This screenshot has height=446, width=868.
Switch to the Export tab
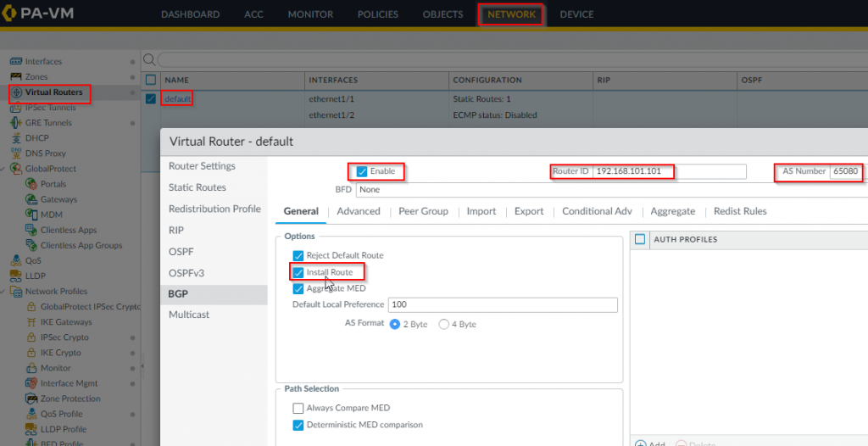[529, 211]
